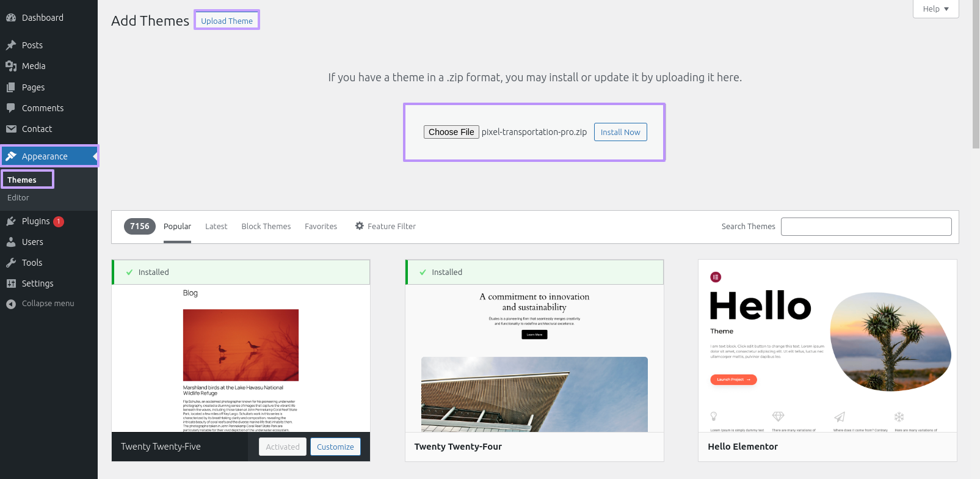Click the Plugins update badge showing 1
980x479 pixels.
pyautogui.click(x=59, y=222)
